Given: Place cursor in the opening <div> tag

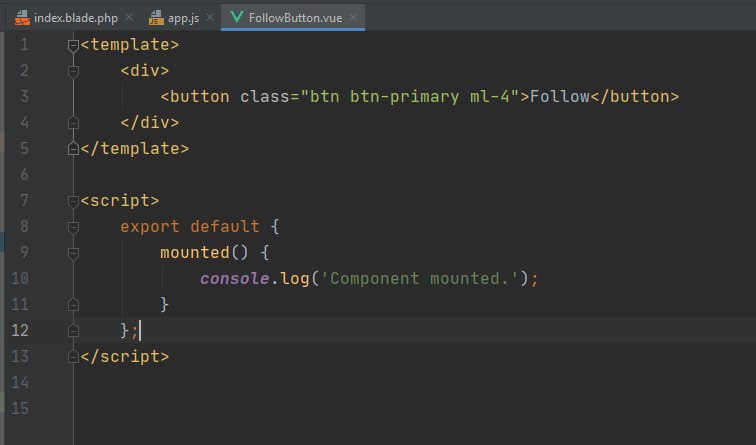Looking at the screenshot, I should [x=145, y=71].
